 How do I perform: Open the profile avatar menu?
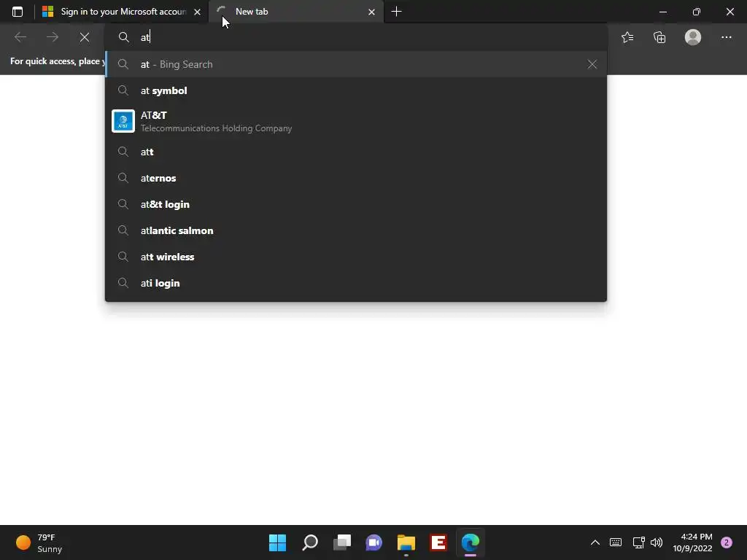click(693, 37)
